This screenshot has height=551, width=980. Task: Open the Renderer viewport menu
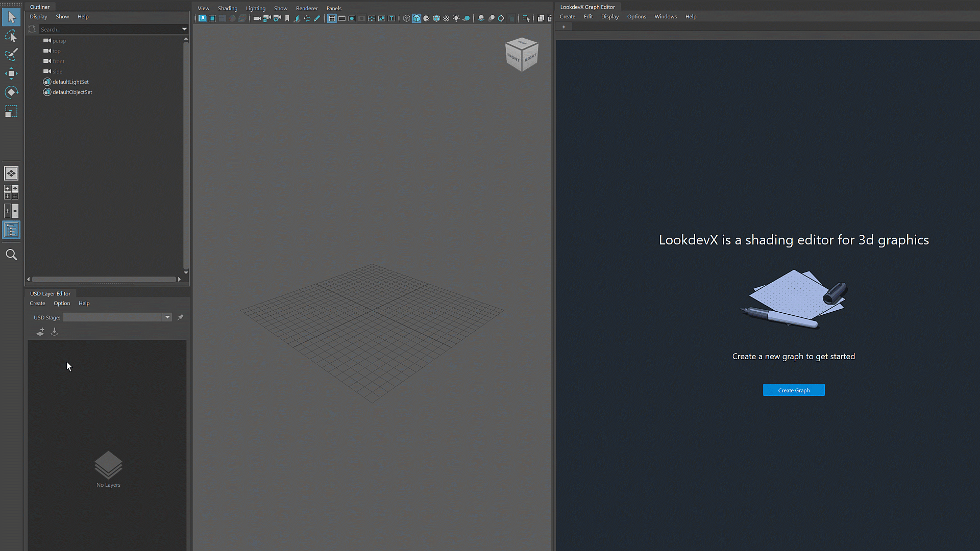tap(306, 8)
